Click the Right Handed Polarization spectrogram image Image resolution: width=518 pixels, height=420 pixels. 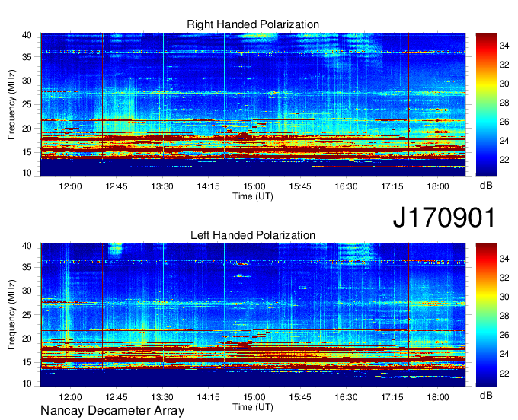click(253, 104)
